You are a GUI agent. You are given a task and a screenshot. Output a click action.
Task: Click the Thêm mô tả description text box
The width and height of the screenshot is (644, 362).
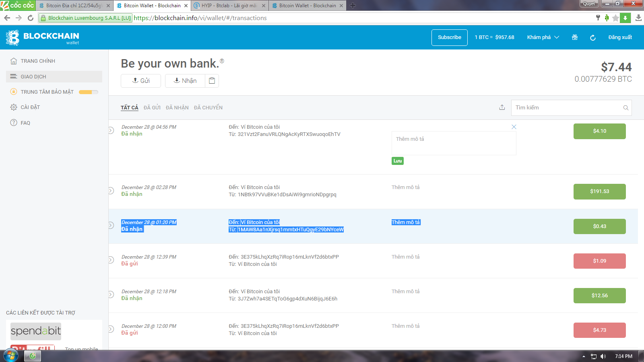(x=454, y=143)
